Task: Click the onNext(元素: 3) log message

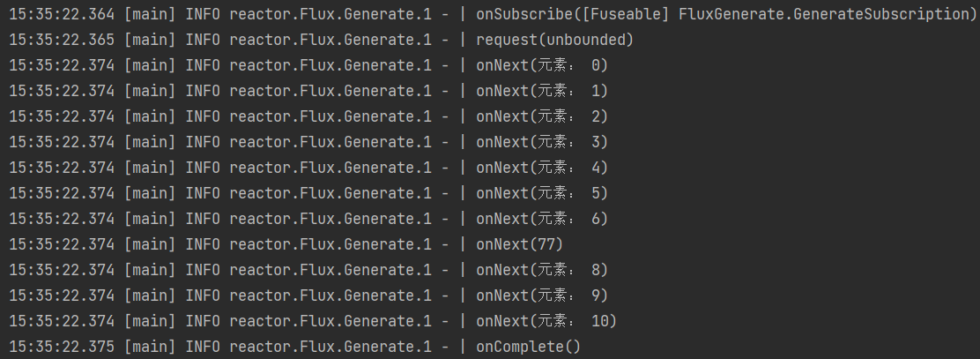Action: click(541, 142)
